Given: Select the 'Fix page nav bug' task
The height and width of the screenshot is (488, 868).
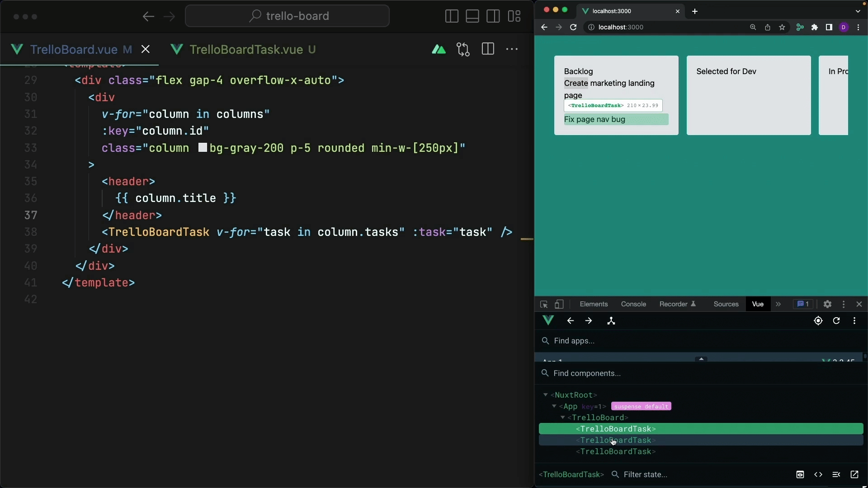Looking at the screenshot, I should (x=616, y=119).
